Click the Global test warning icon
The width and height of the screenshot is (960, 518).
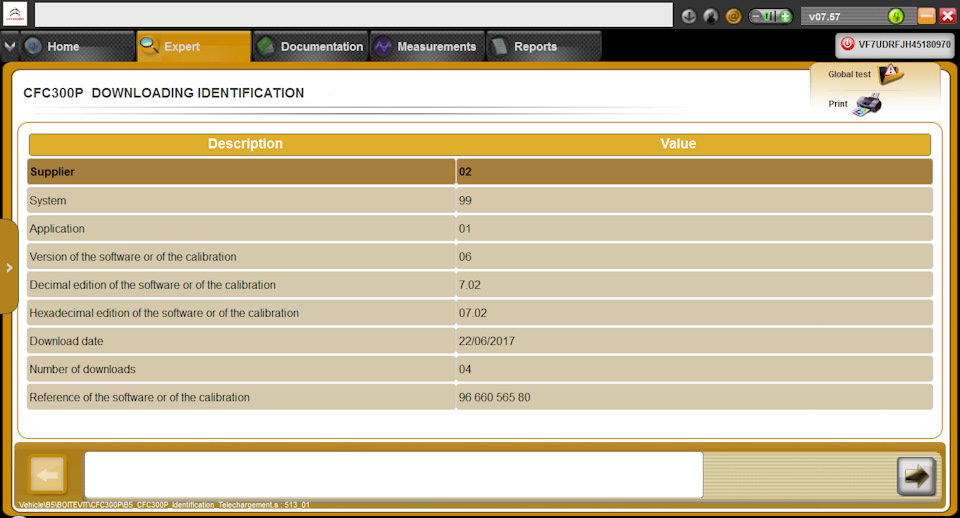click(891, 74)
